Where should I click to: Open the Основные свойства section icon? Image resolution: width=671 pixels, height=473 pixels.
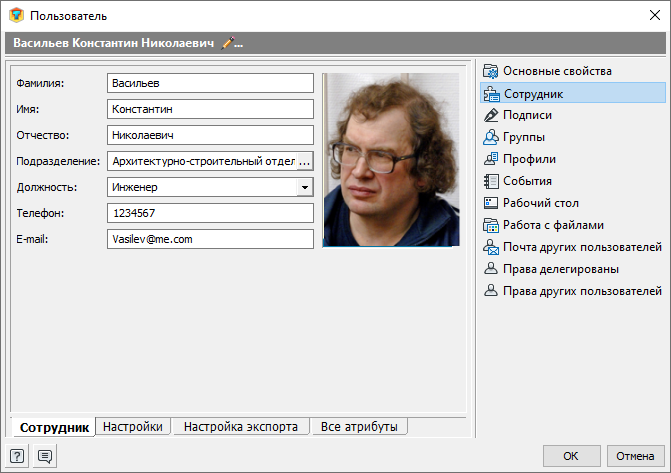pos(491,71)
